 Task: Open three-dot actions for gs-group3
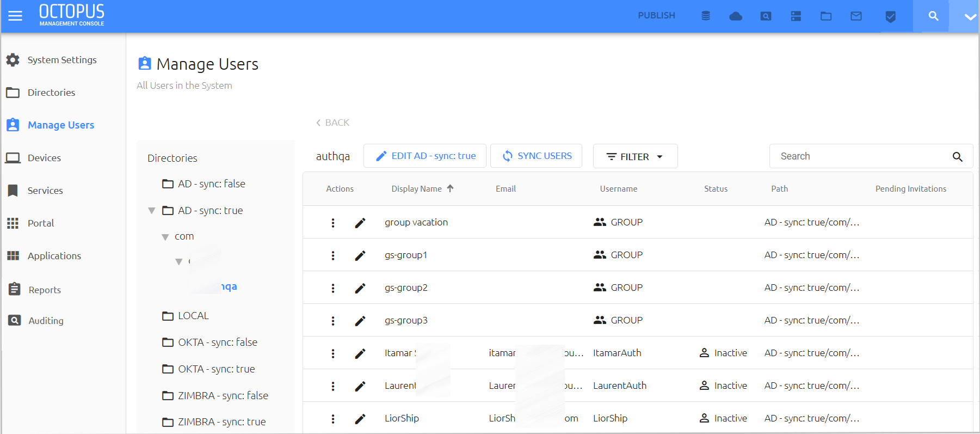(x=333, y=321)
